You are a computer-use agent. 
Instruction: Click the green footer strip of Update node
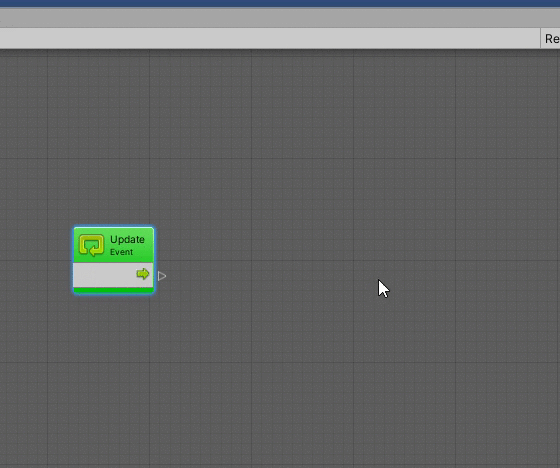tap(113, 290)
